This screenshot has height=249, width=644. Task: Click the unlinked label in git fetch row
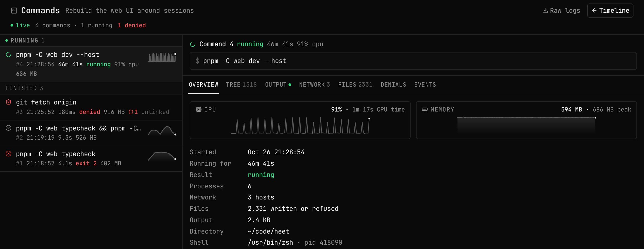[x=155, y=112]
